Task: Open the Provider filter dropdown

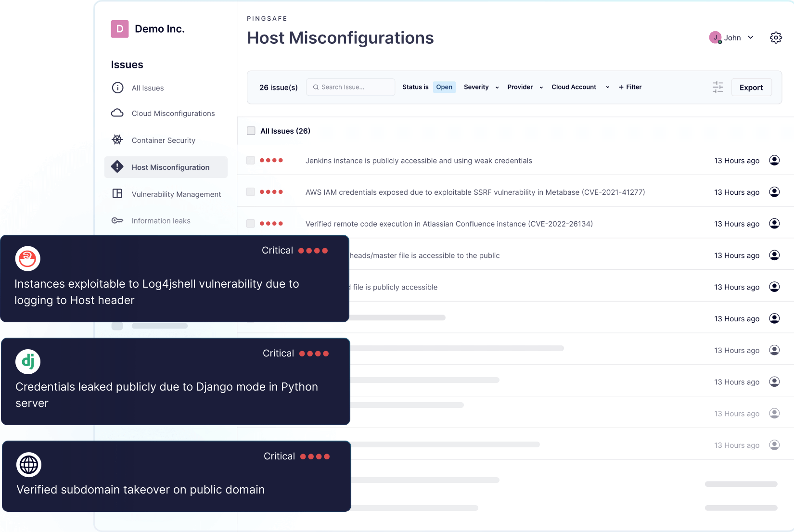Action: click(x=525, y=87)
